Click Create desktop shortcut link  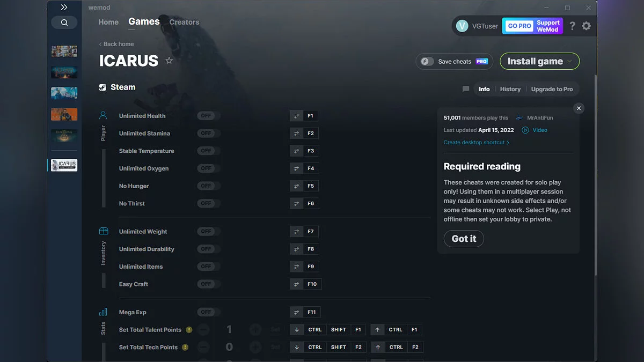477,143
